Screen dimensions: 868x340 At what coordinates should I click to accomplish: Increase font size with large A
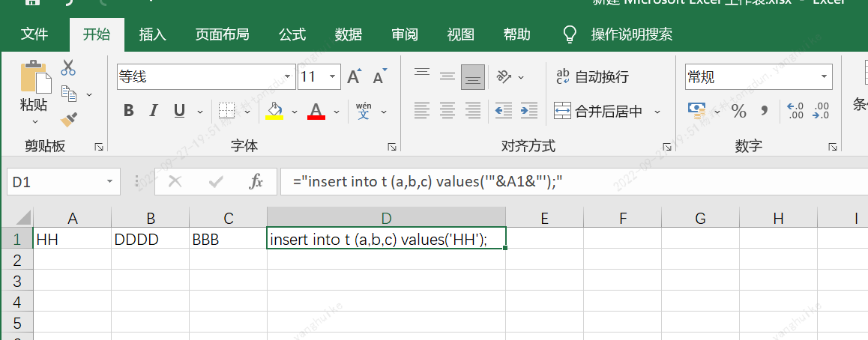(x=355, y=77)
